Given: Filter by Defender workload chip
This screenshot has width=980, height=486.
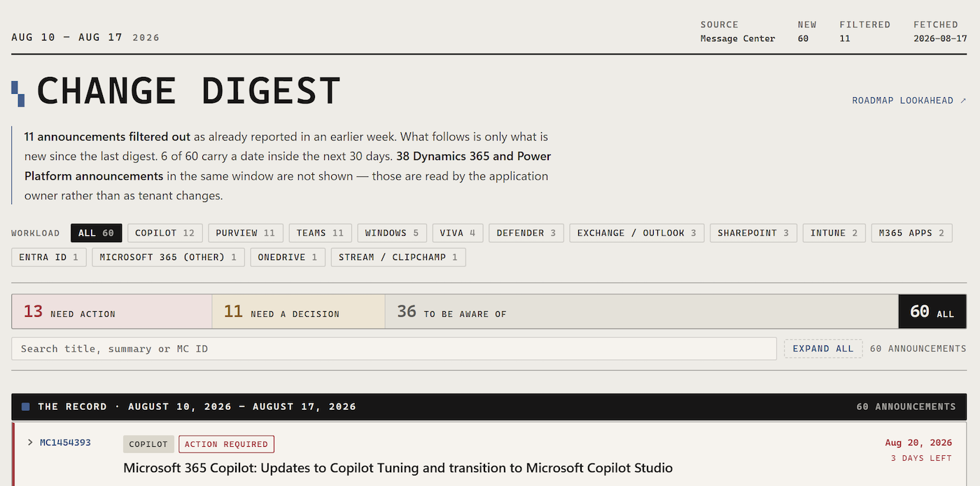Looking at the screenshot, I should pyautogui.click(x=526, y=233).
